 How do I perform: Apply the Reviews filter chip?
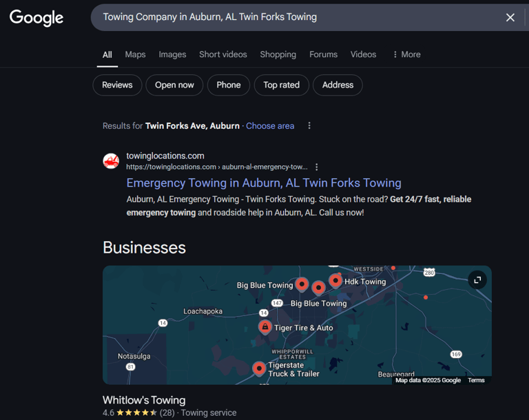point(117,85)
